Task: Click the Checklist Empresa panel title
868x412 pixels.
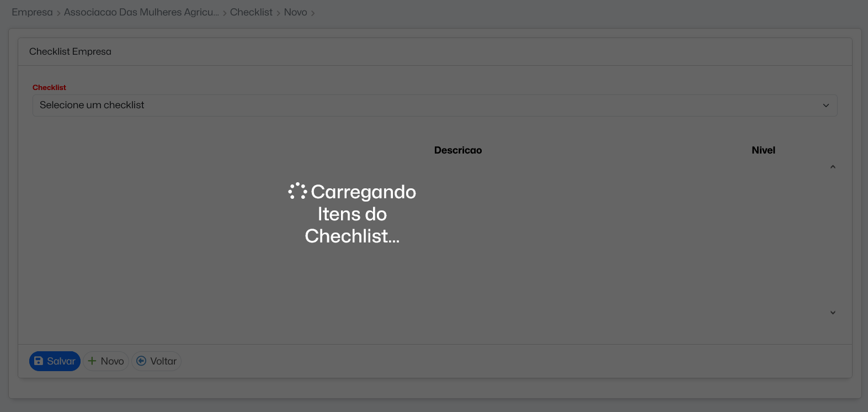Action: (70, 51)
